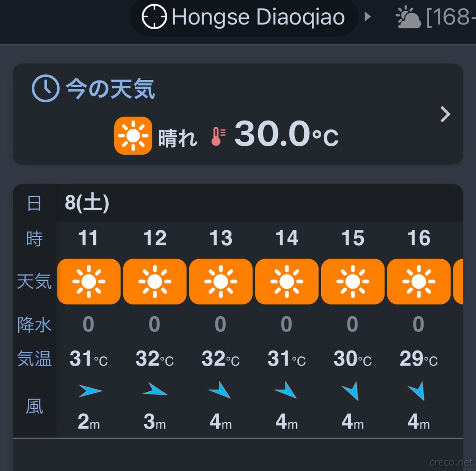Click the 8(土) date header
The height and width of the screenshot is (471, 476).
[x=87, y=203]
